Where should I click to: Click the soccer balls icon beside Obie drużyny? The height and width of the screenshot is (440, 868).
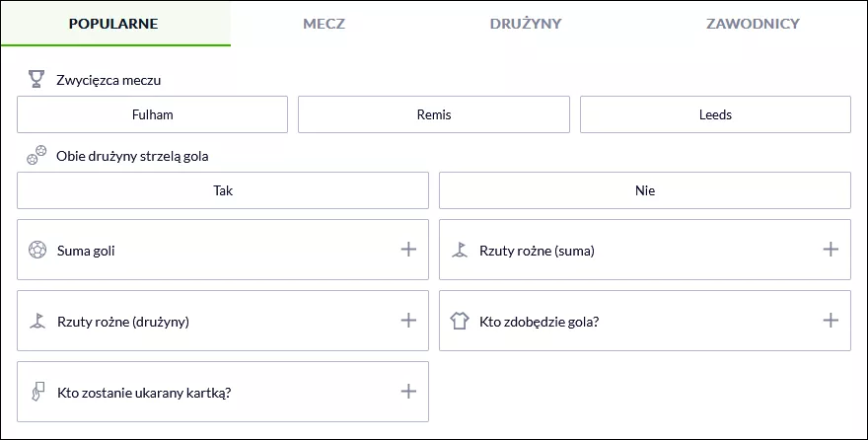[x=36, y=155]
